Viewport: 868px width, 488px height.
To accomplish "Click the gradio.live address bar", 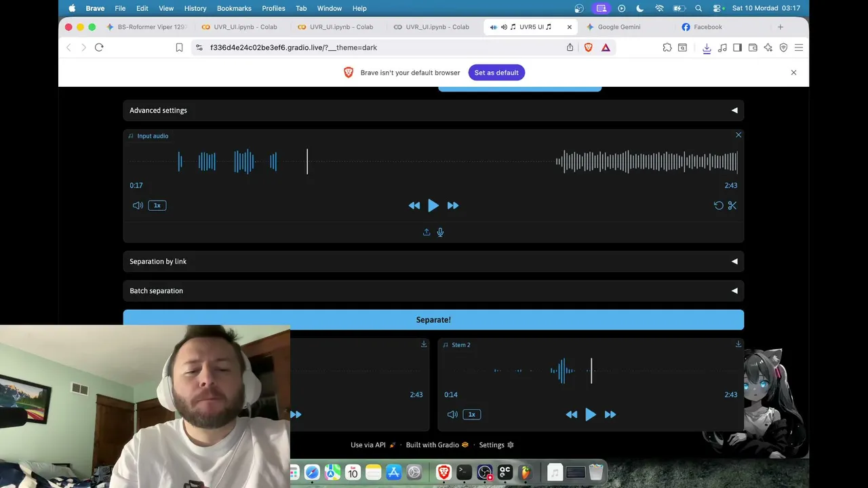I will [380, 47].
